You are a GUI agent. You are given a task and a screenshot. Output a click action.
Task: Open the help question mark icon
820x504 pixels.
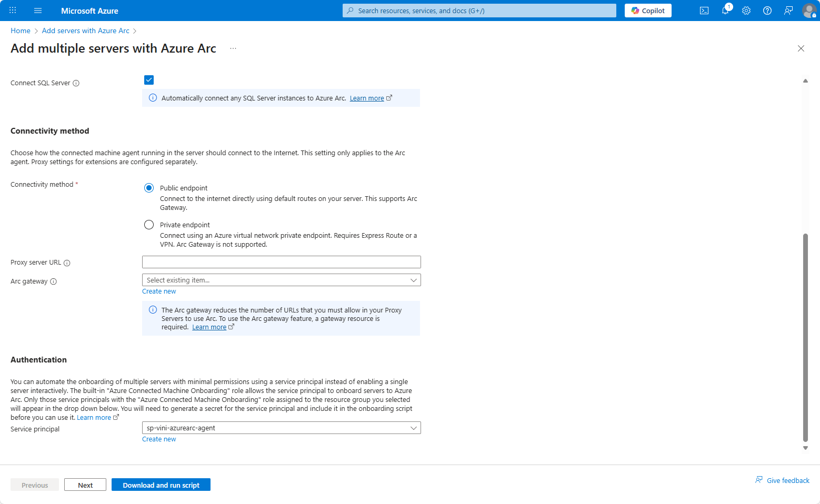(767, 11)
